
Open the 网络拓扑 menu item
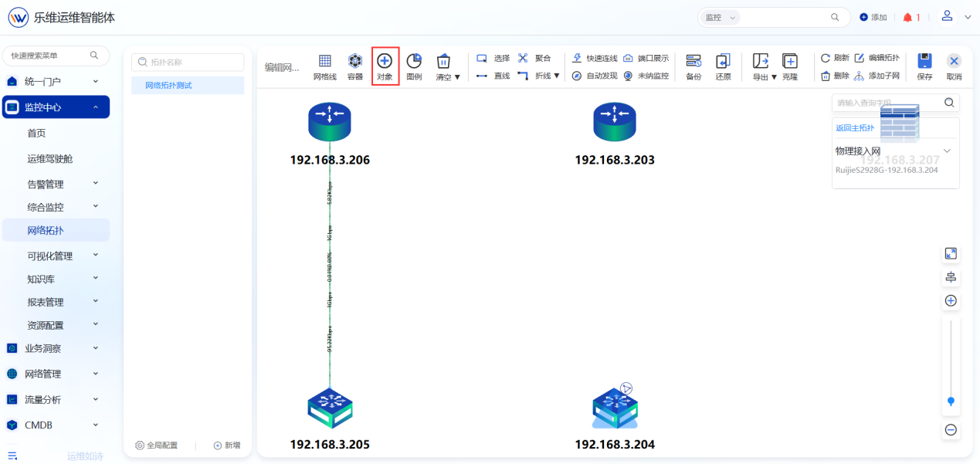pos(56,230)
